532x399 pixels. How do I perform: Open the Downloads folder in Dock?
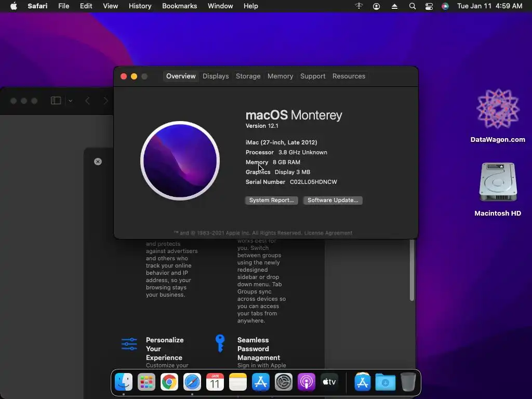point(385,382)
